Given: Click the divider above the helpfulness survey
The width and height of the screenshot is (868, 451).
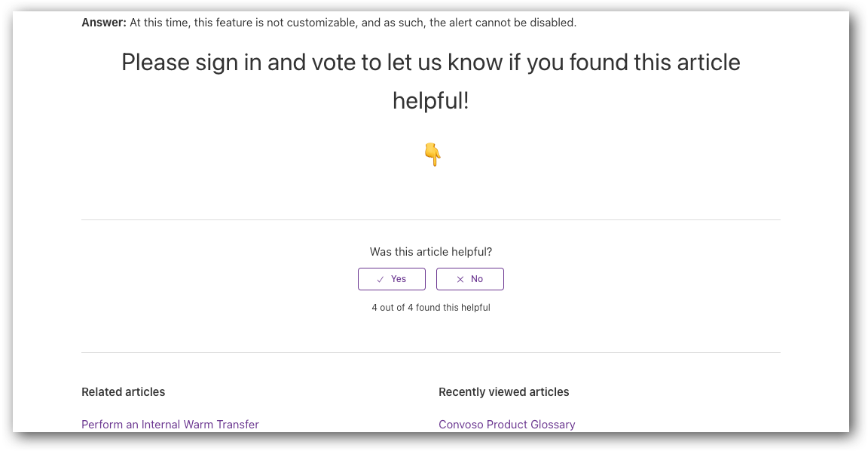Looking at the screenshot, I should pos(430,219).
